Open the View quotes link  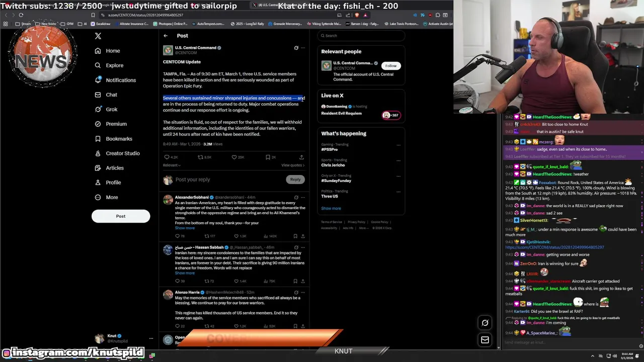pyautogui.click(x=293, y=165)
